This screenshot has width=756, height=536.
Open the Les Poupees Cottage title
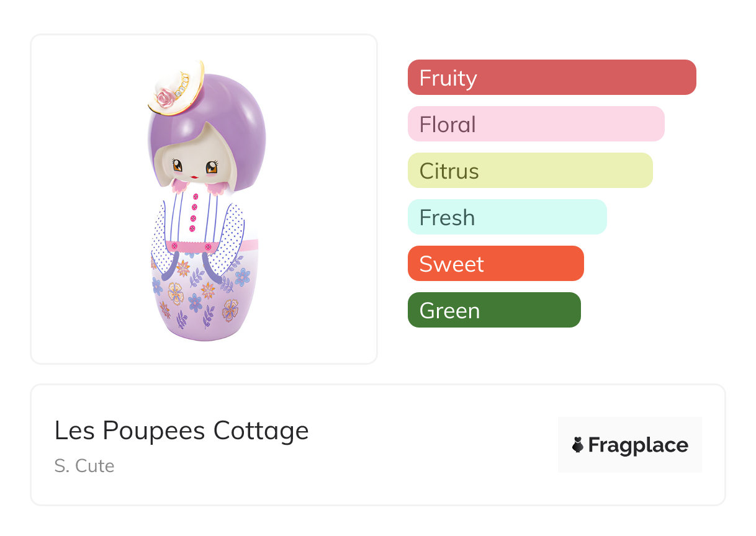click(181, 431)
